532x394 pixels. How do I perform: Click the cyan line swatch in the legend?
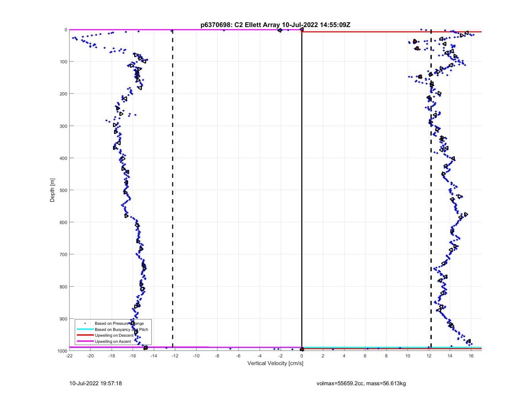(85, 329)
